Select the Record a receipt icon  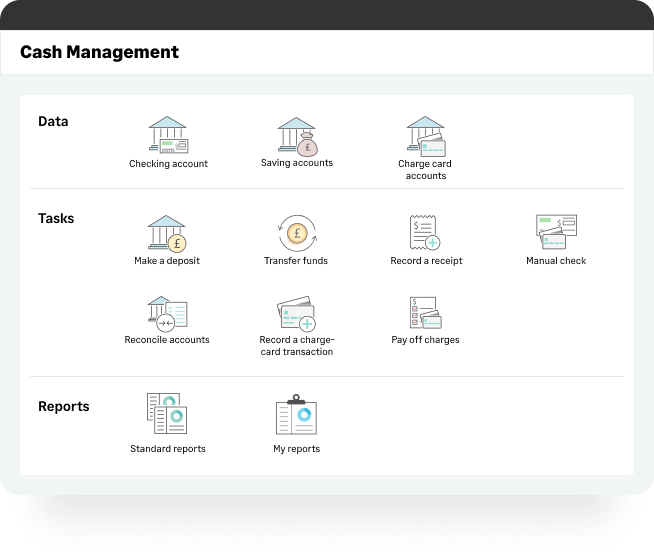pos(426,232)
